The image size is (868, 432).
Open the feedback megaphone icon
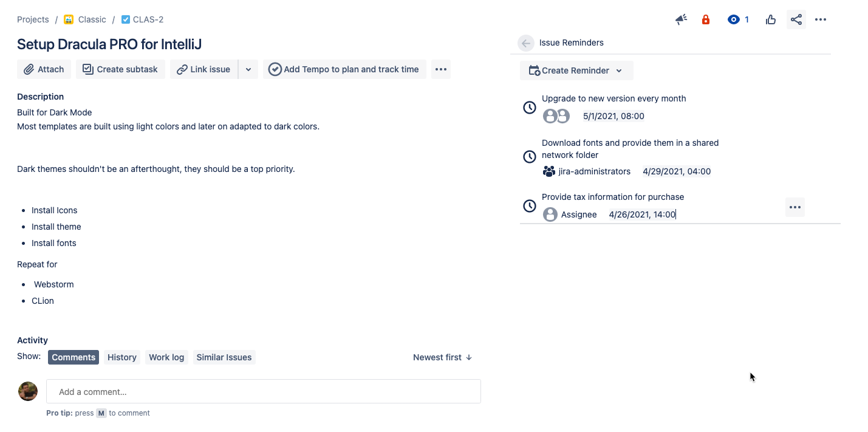point(681,19)
